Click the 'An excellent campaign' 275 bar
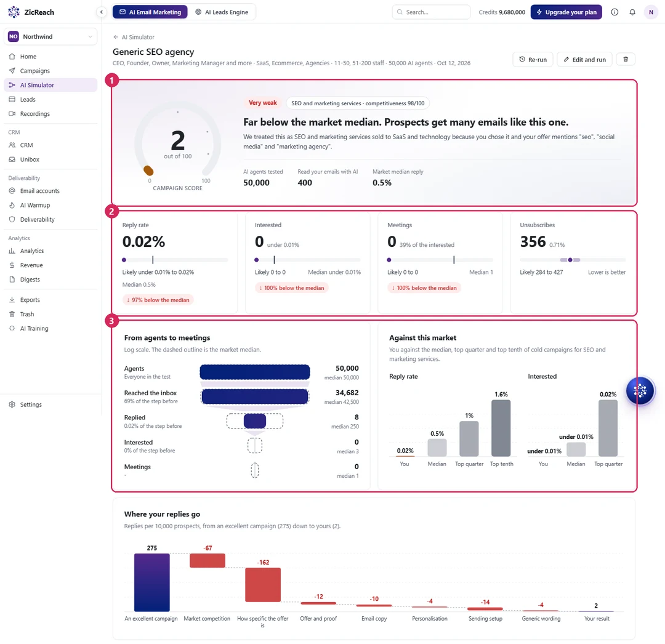Viewport: 665px width, 644px height. pos(152,582)
